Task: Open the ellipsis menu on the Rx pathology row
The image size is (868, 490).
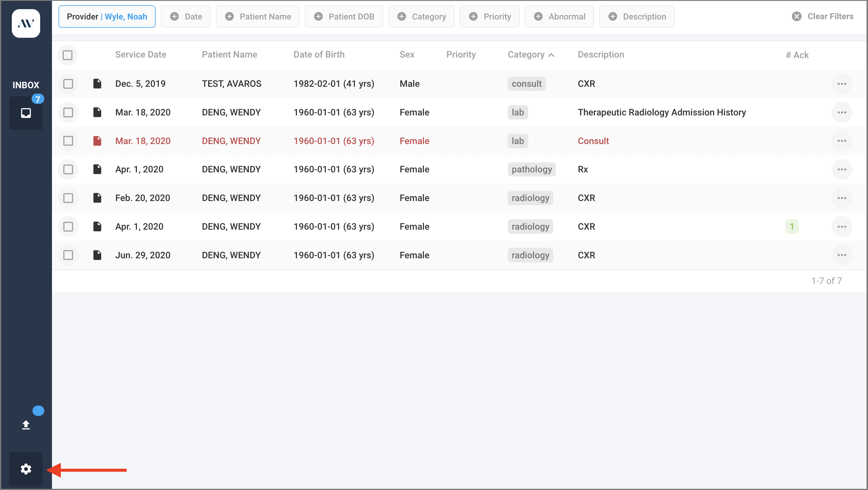Action: pyautogui.click(x=842, y=169)
